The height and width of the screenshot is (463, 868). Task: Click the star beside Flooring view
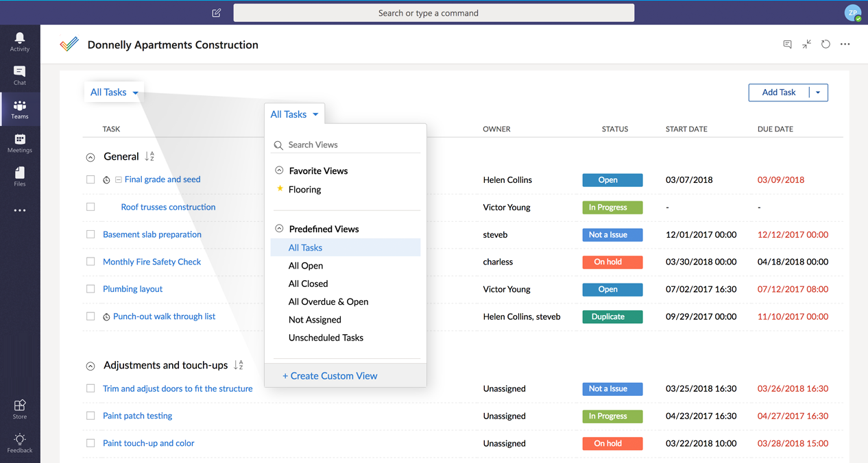coord(280,189)
